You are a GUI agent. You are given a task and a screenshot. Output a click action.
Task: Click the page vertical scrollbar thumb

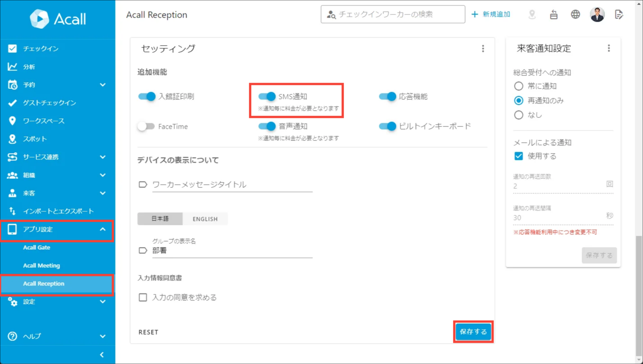[x=639, y=296]
